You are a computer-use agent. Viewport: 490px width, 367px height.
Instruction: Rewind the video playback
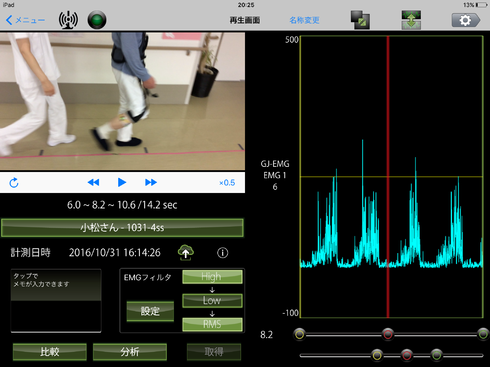[x=93, y=182]
